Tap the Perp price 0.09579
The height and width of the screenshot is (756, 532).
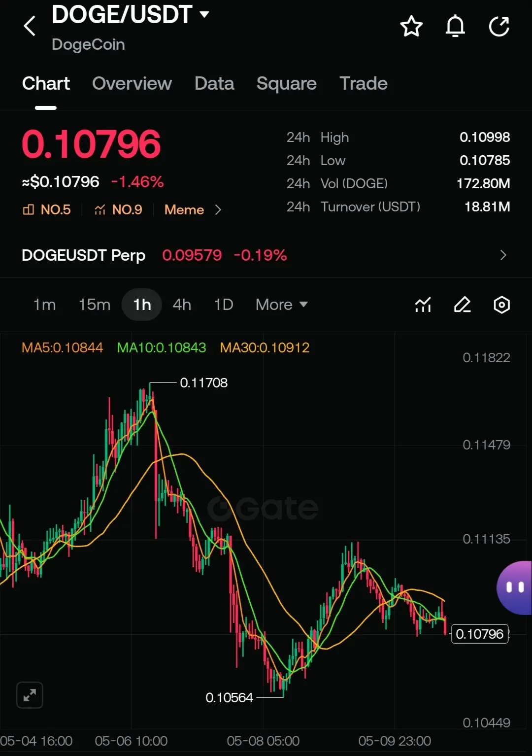[192, 255]
